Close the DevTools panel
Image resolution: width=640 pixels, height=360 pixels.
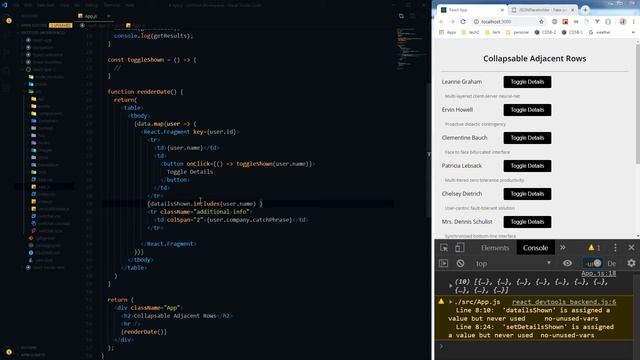(x=631, y=248)
